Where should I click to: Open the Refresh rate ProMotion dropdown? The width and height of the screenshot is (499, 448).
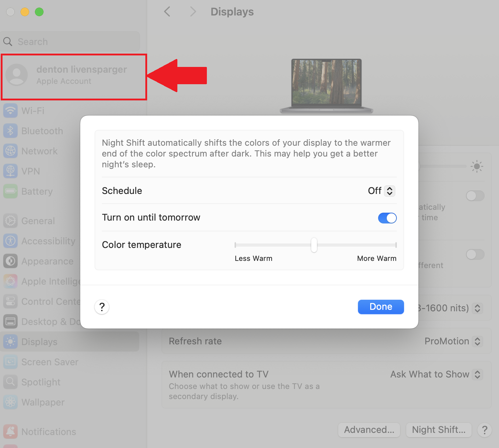point(453,341)
